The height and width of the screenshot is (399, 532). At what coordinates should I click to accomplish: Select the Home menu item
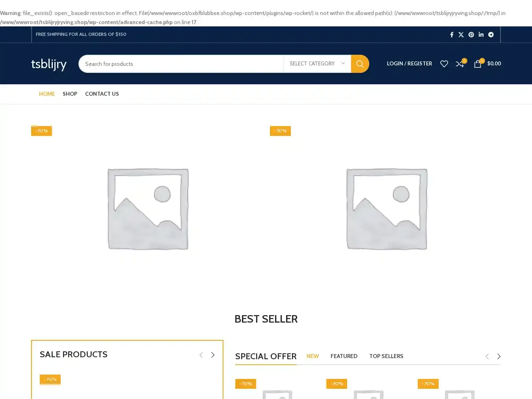point(47,94)
